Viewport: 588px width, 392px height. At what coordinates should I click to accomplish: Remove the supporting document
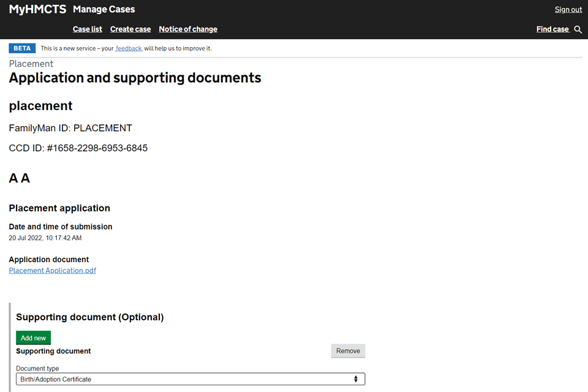tap(348, 351)
